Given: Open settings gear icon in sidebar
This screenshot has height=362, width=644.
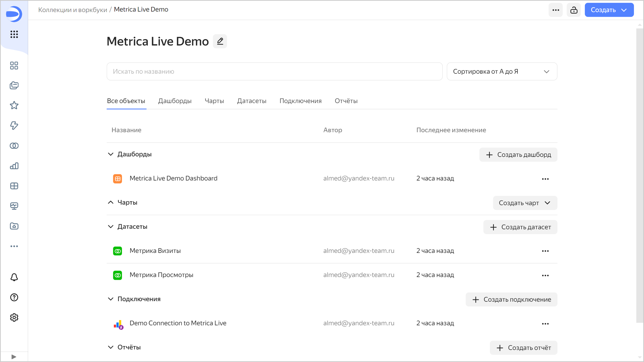Looking at the screenshot, I should (x=14, y=318).
